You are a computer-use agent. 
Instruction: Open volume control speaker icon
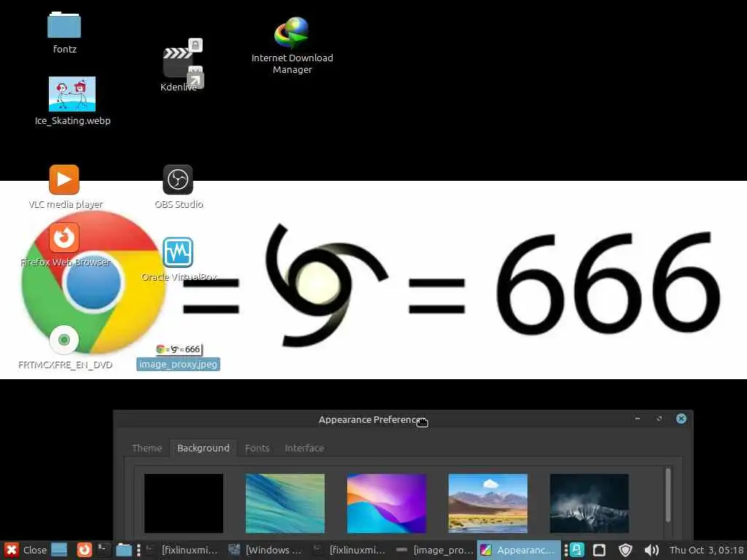pyautogui.click(x=651, y=550)
